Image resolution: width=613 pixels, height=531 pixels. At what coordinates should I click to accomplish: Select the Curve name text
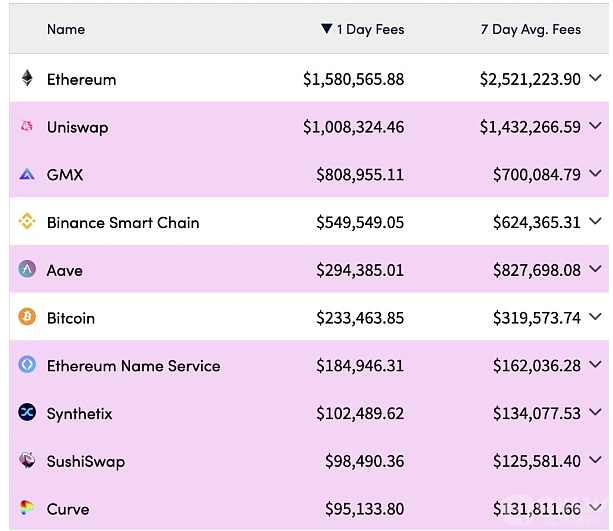tap(68, 509)
